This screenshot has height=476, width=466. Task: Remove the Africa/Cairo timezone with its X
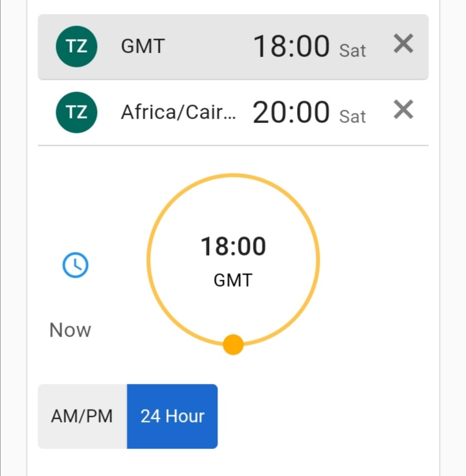pos(403,111)
